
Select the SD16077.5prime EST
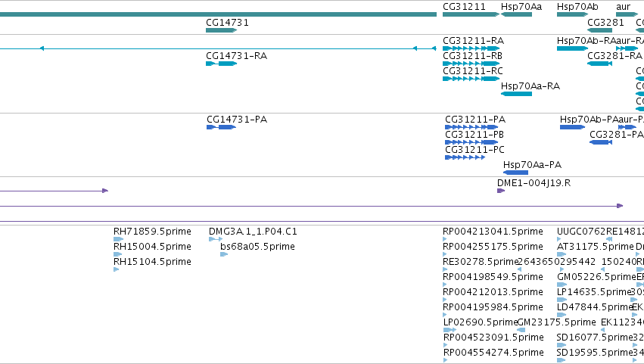coord(561,345)
